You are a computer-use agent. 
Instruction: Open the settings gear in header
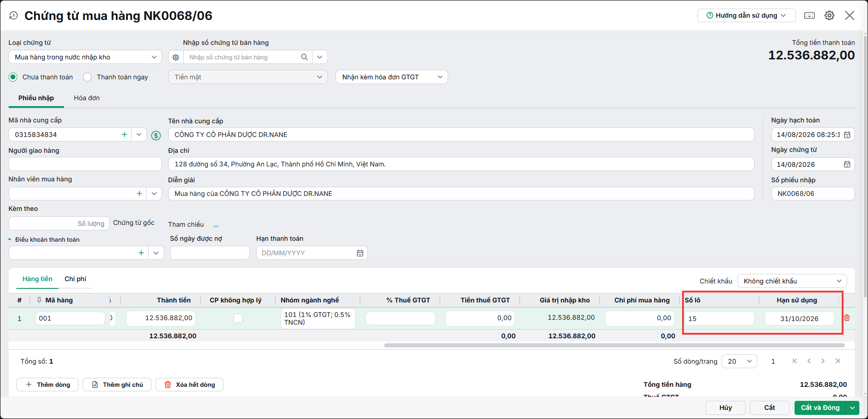[829, 15]
